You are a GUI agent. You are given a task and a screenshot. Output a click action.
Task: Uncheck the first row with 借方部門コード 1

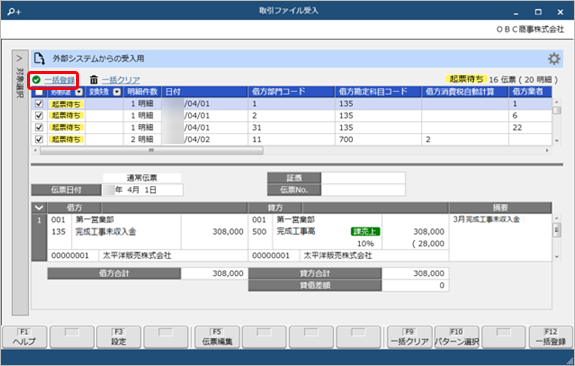tap(39, 104)
